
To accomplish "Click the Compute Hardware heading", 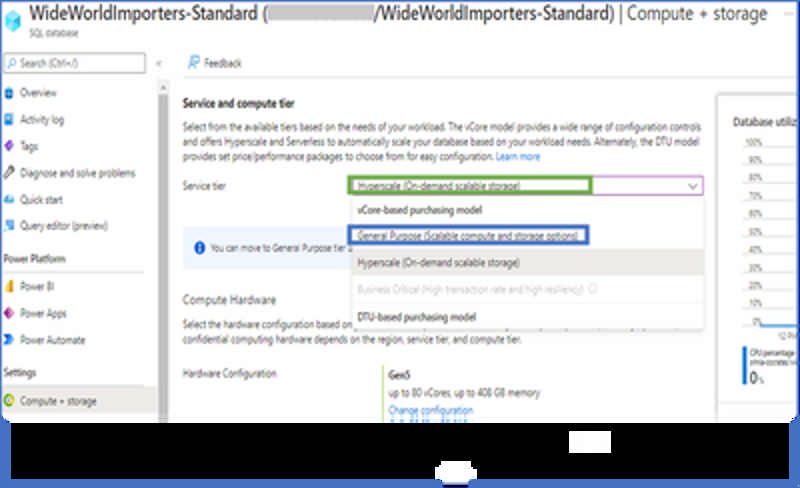I will pyautogui.click(x=229, y=300).
